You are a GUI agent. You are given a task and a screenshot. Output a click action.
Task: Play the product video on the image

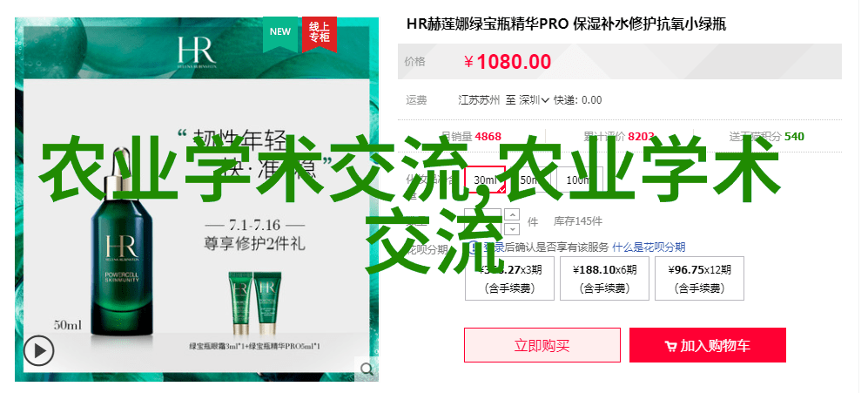(x=39, y=351)
